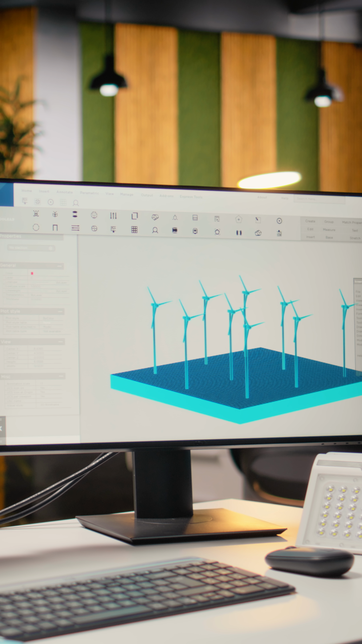The height and width of the screenshot is (644, 362).
Task: Select the empty circle tool icon
Action: point(36,227)
